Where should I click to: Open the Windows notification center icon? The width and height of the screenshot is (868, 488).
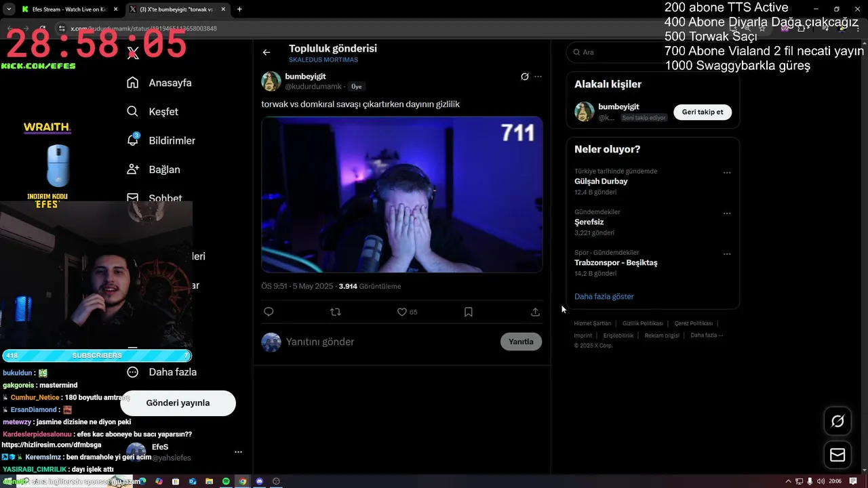(x=853, y=481)
